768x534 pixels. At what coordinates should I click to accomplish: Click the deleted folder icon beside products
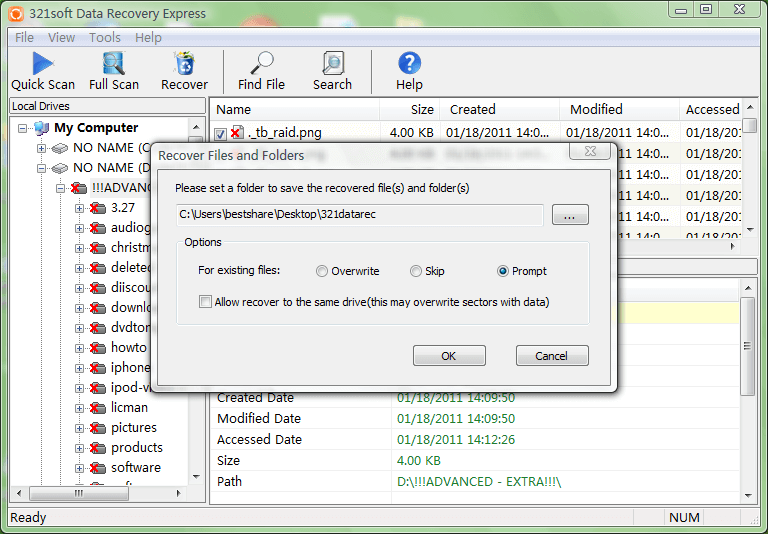pyautogui.click(x=97, y=448)
